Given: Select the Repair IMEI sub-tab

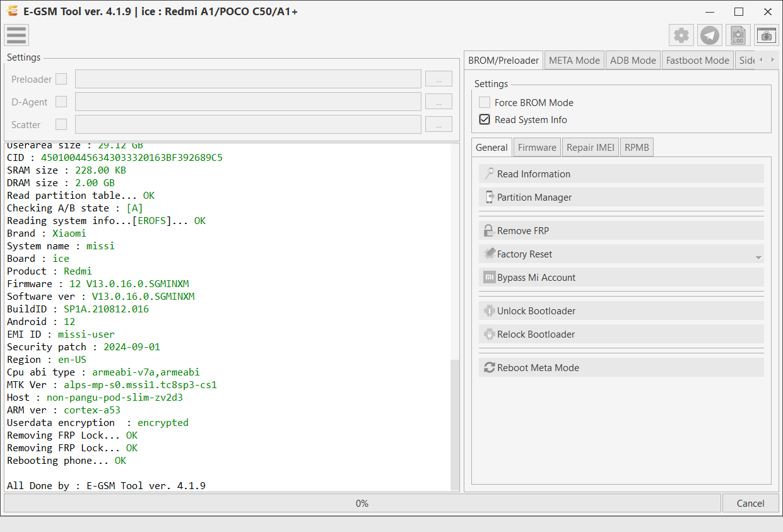Looking at the screenshot, I should (x=591, y=148).
